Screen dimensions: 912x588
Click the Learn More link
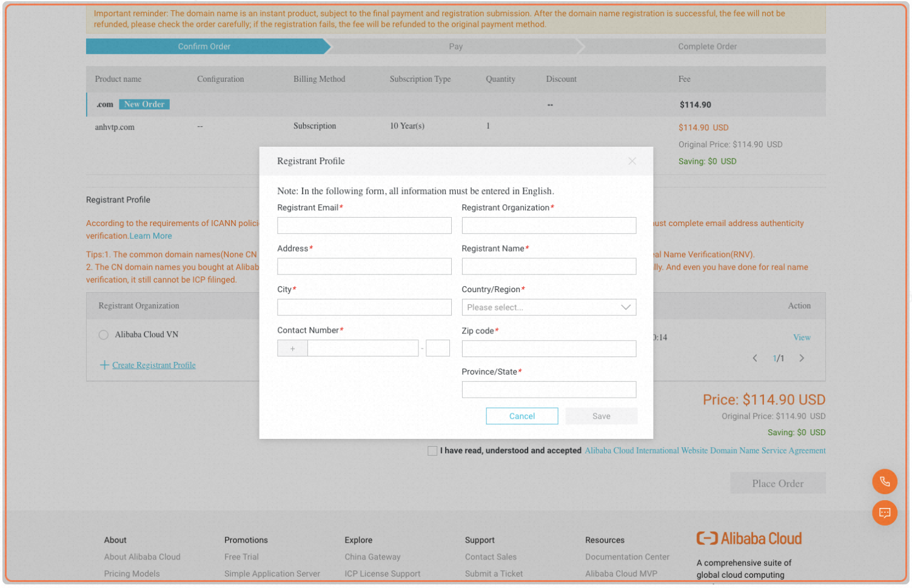[150, 236]
